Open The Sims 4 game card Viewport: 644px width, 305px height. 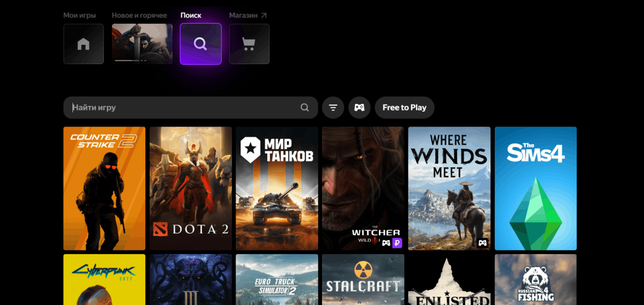(x=536, y=188)
